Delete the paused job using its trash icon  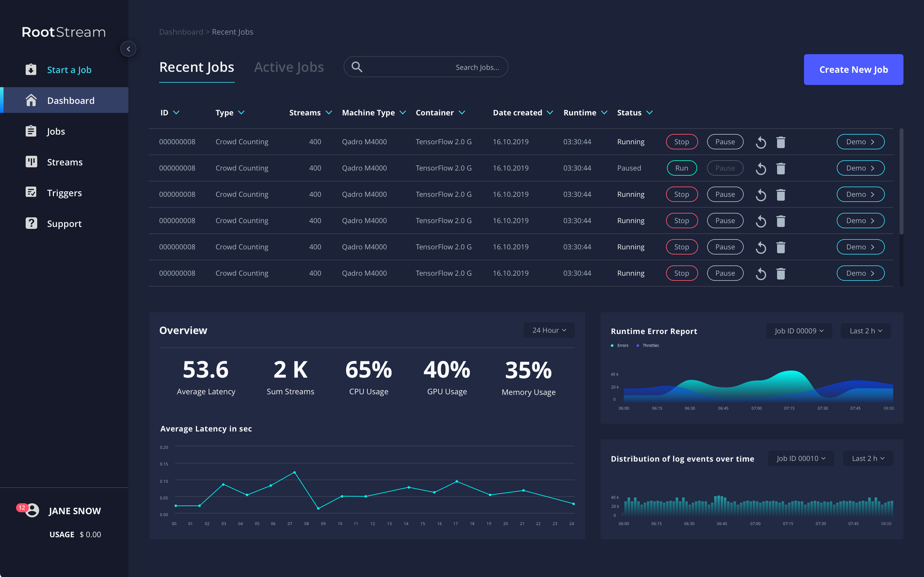point(781,168)
